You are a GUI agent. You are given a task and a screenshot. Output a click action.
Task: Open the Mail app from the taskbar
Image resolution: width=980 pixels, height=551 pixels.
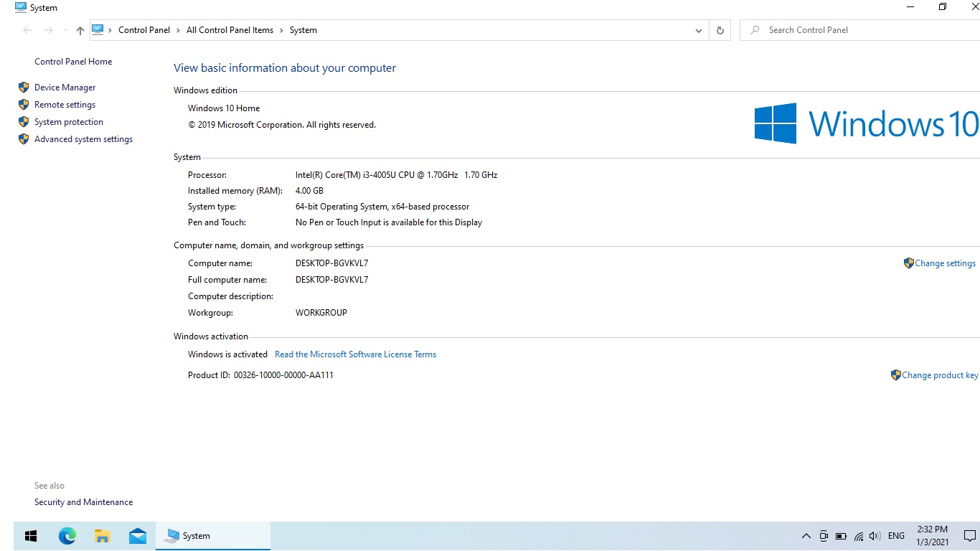click(x=138, y=536)
